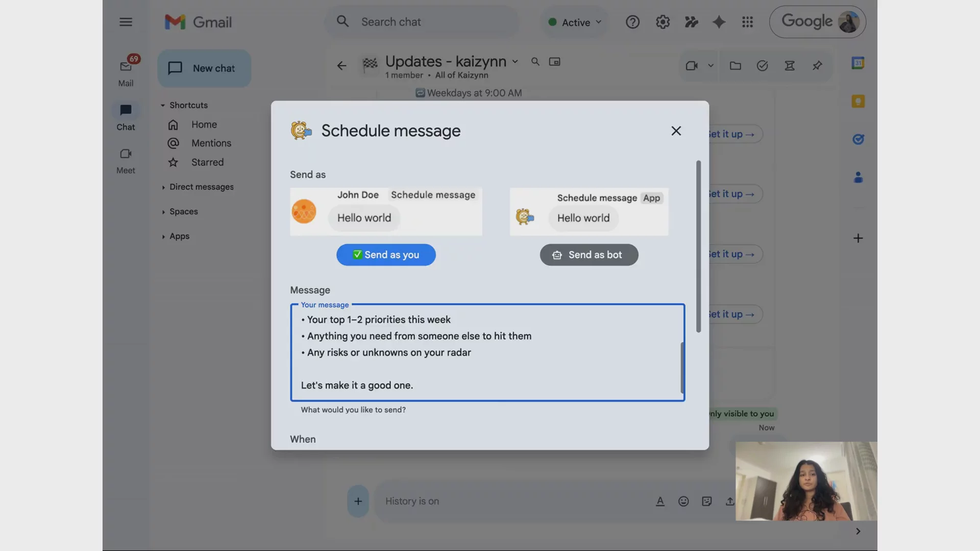Open the Settings gear icon
Image resolution: width=980 pixels, height=551 pixels.
pyautogui.click(x=663, y=22)
